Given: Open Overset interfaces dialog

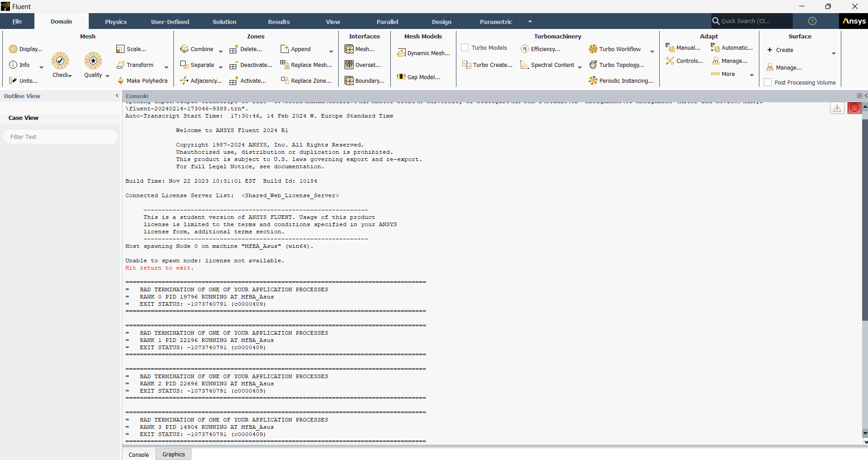Looking at the screenshot, I should [363, 65].
